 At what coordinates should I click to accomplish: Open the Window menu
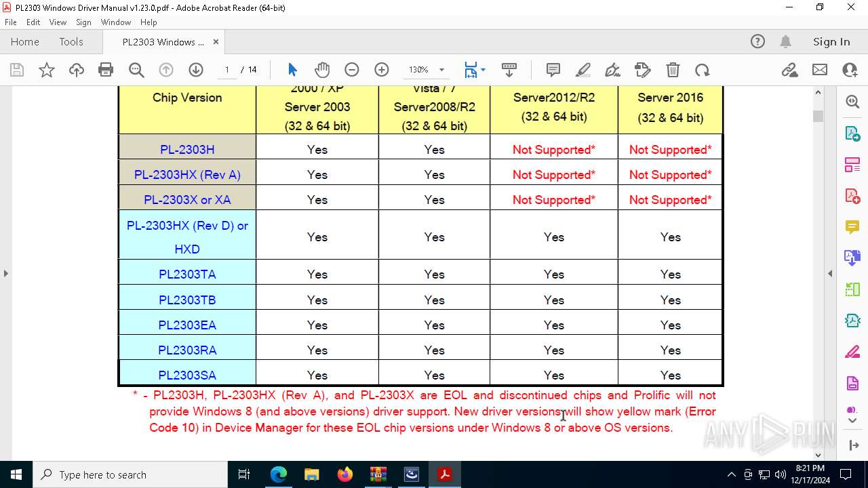(116, 22)
